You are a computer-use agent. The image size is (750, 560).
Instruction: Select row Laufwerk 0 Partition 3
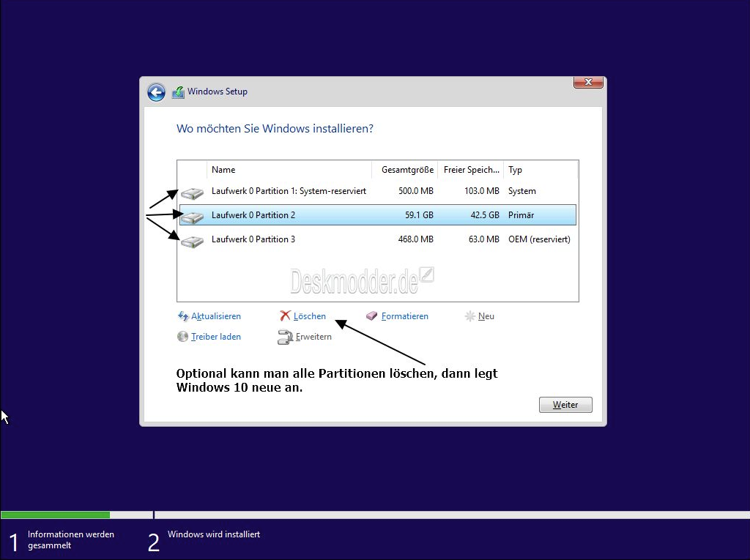377,239
